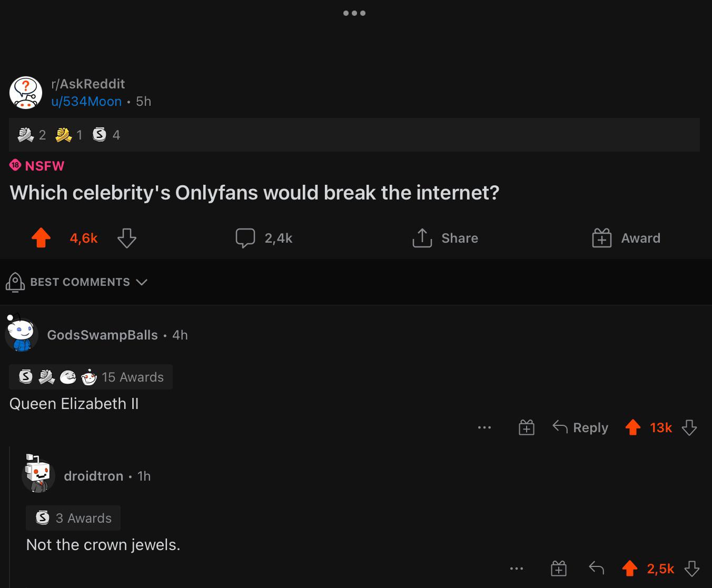Image resolution: width=712 pixels, height=588 pixels.
Task: Downvote the Queen Elizabeth II comment
Action: 689,427
